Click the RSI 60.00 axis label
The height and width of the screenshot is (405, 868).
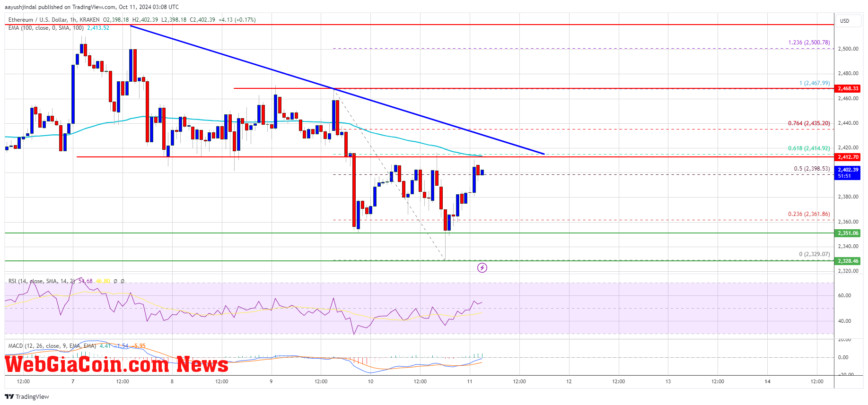844,295
